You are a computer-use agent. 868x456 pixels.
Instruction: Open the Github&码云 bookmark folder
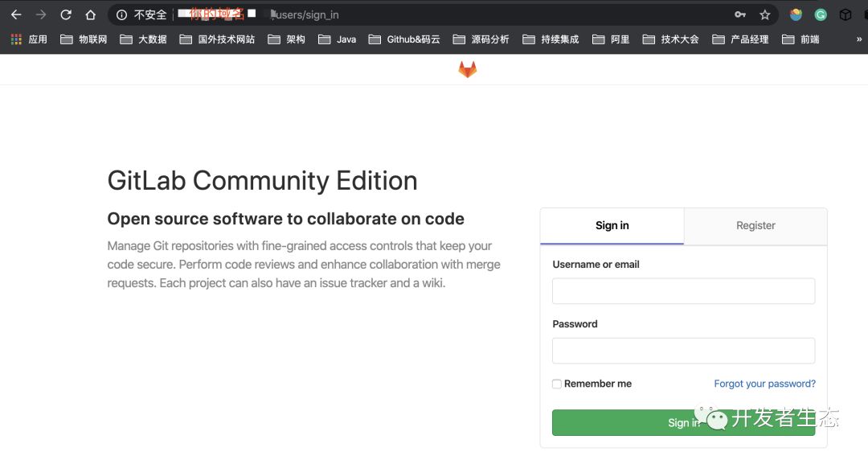pyautogui.click(x=404, y=39)
